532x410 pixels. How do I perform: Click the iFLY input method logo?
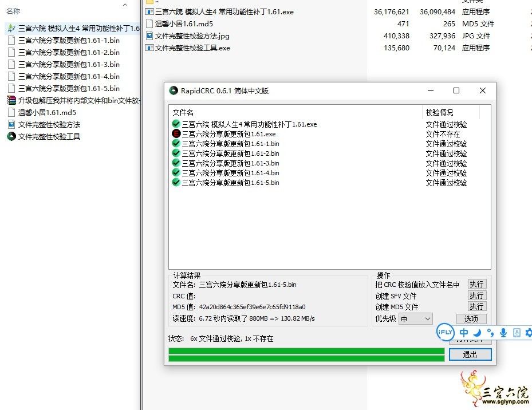[x=445, y=332]
